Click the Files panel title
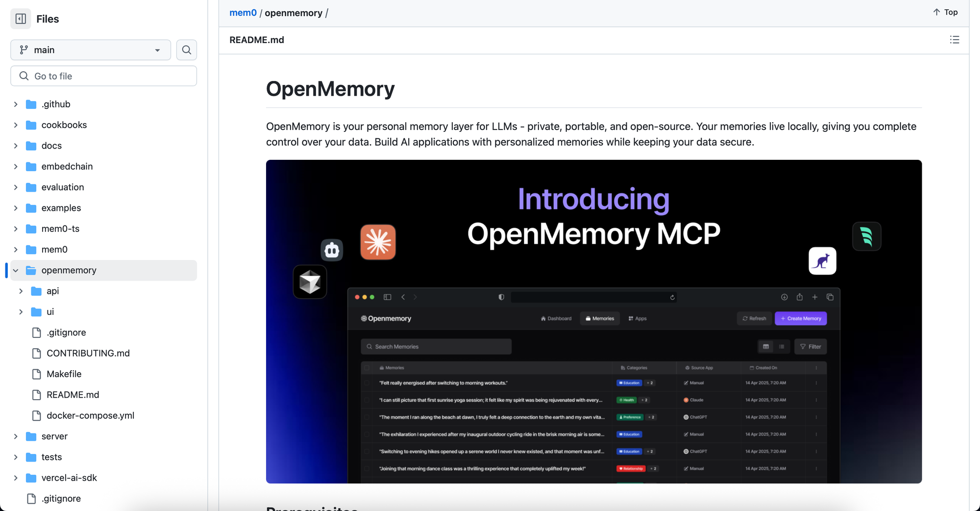This screenshot has width=980, height=511. [48, 19]
